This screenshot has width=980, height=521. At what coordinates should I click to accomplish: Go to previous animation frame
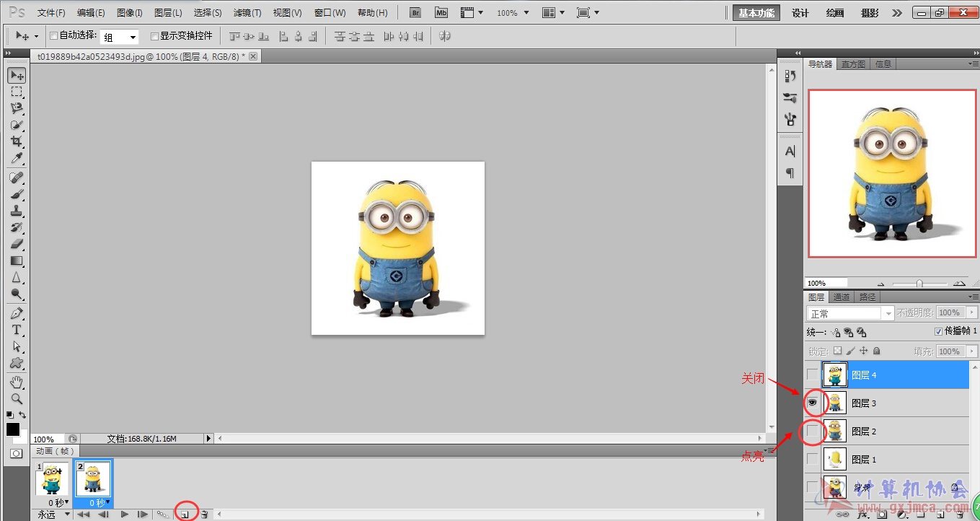(104, 514)
